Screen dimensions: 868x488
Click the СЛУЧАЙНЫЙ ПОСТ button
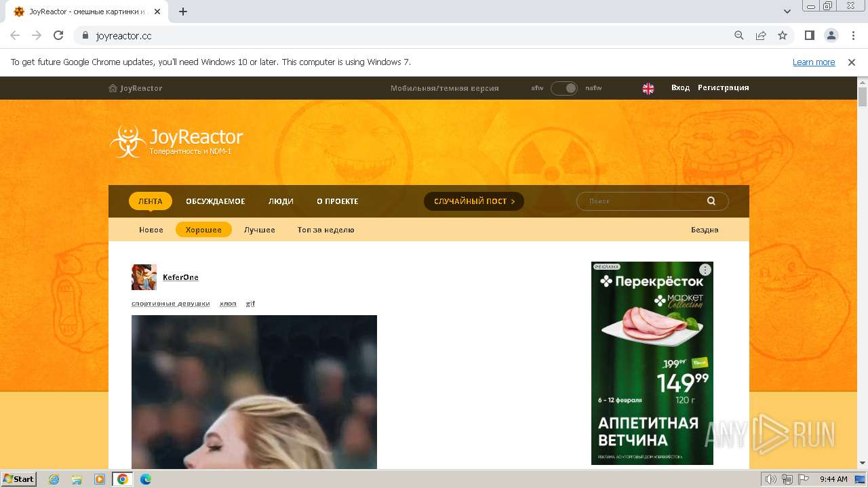point(474,201)
